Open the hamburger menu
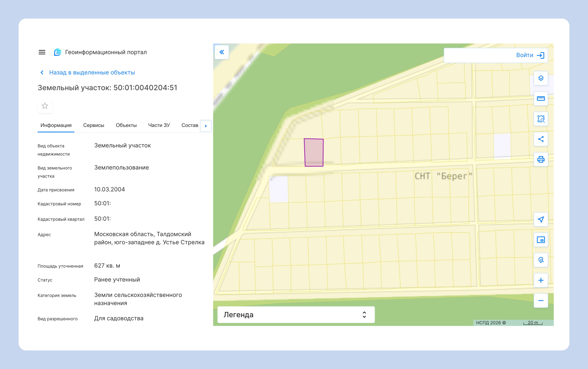The height and width of the screenshot is (369, 588). click(42, 52)
